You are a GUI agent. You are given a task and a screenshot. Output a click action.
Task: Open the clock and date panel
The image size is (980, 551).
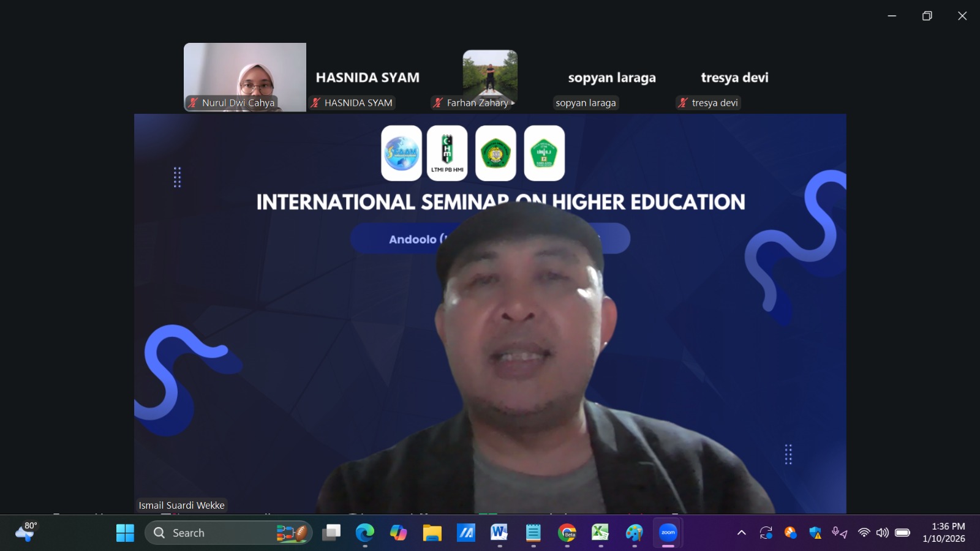click(x=944, y=533)
